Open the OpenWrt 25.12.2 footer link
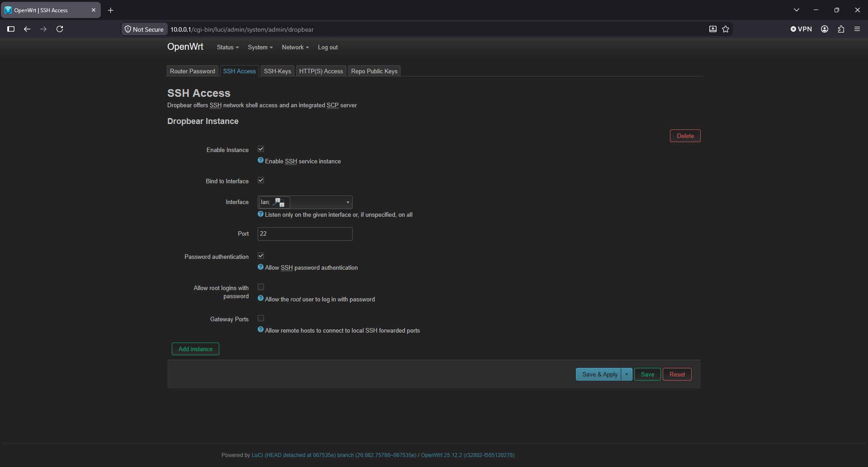Viewport: 868px width, 467px height. click(467, 455)
